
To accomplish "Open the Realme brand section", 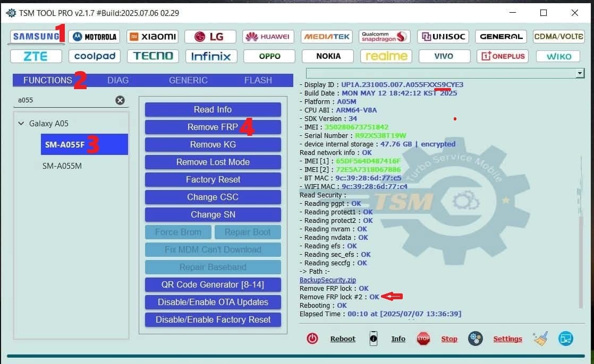I will tap(386, 56).
